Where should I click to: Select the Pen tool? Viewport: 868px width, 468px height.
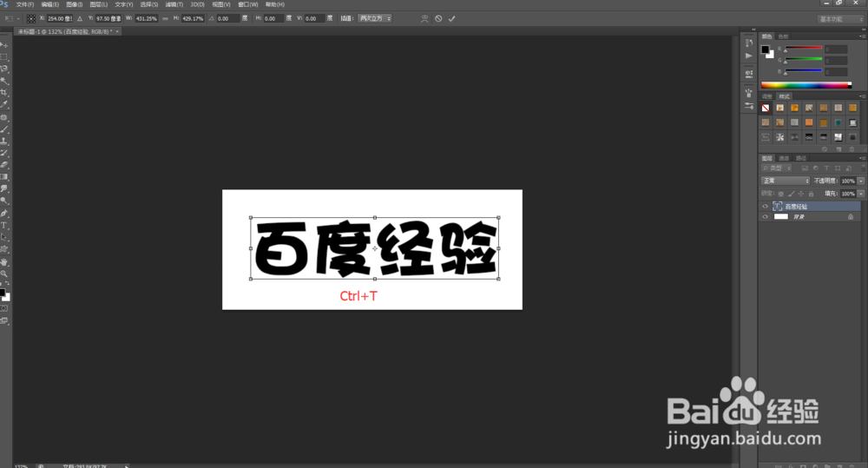3,214
